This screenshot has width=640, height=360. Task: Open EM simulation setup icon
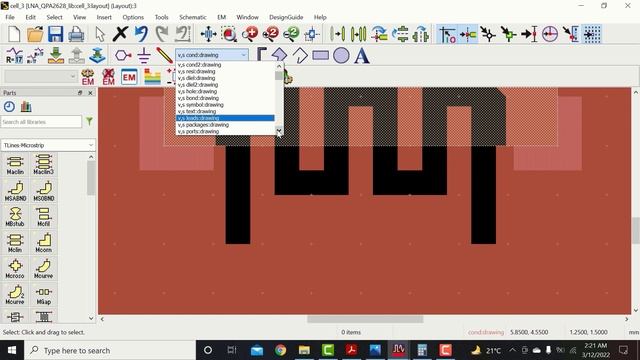tap(88, 77)
